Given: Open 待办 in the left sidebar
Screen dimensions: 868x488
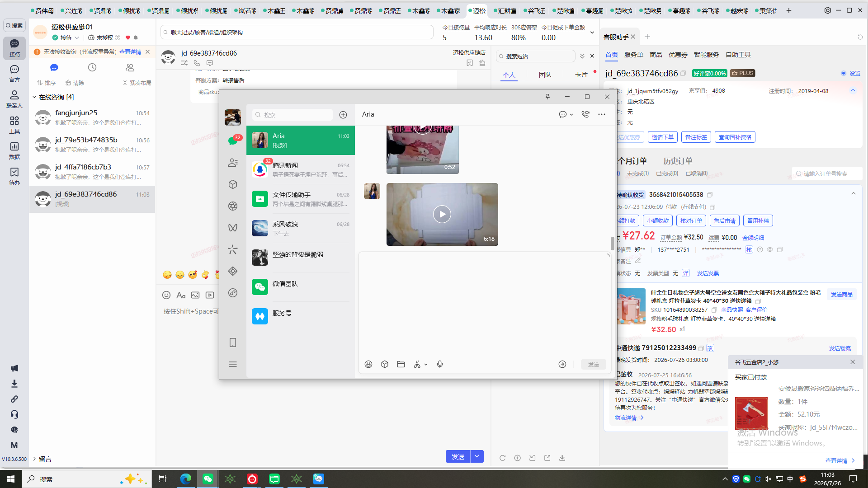Looking at the screenshot, I should point(14,176).
